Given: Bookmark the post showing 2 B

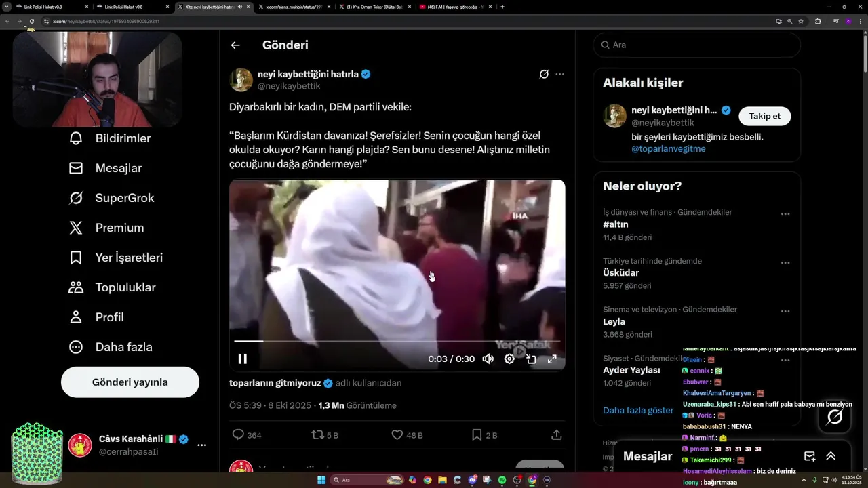Looking at the screenshot, I should coord(477,434).
